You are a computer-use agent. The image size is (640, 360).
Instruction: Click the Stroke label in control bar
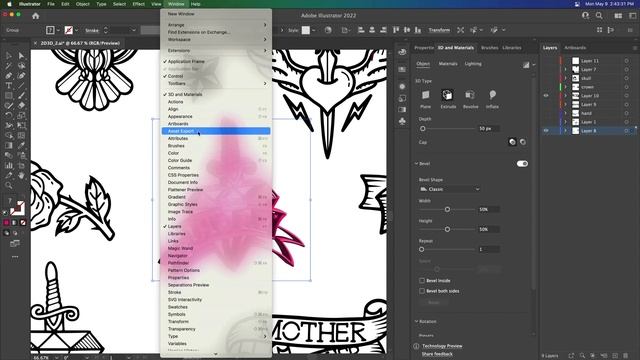tap(92, 31)
